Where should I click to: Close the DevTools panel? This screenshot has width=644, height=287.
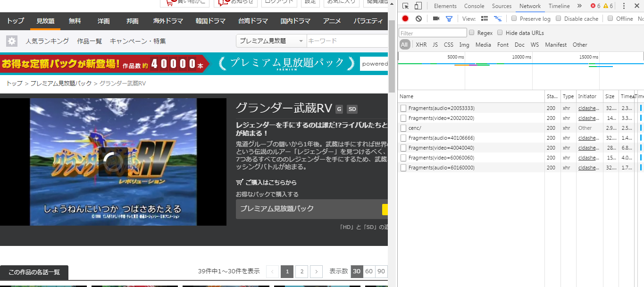[x=636, y=6]
